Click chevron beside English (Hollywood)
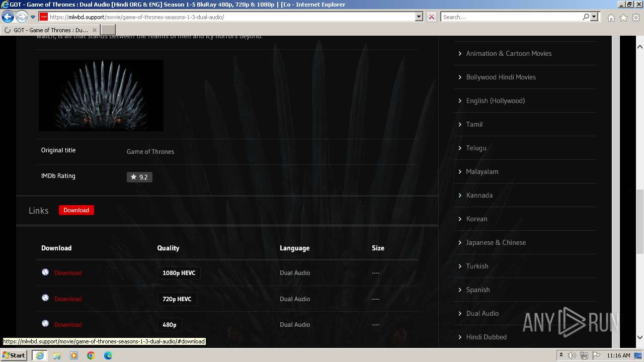 (x=460, y=101)
